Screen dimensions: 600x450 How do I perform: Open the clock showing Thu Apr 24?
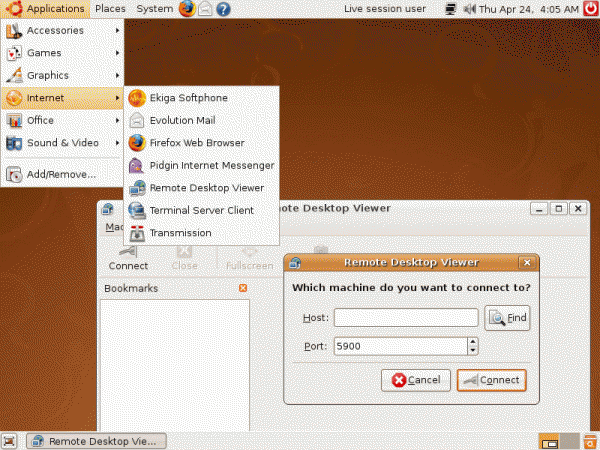[x=528, y=9]
